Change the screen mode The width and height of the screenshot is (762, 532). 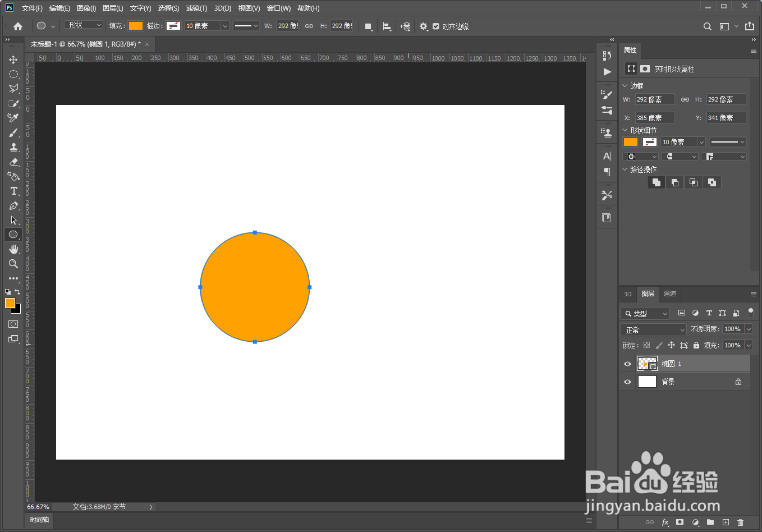[x=13, y=339]
